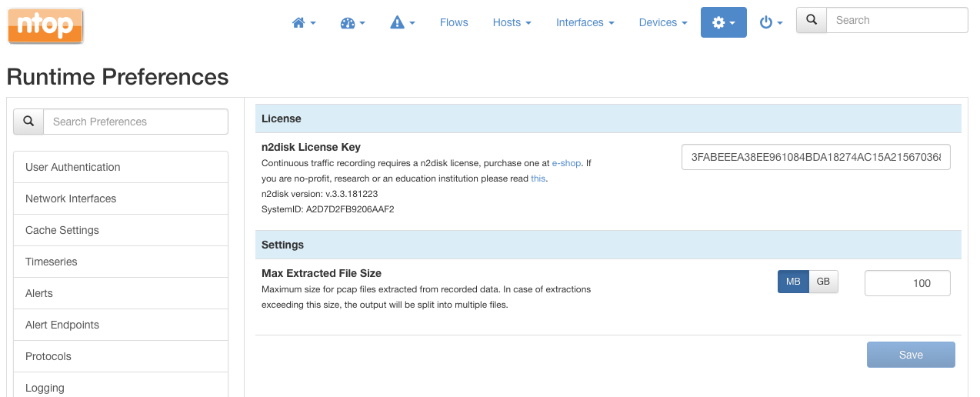Viewport: 980px width, 397px height.
Task: Follow the e-shop link
Action: (566, 163)
